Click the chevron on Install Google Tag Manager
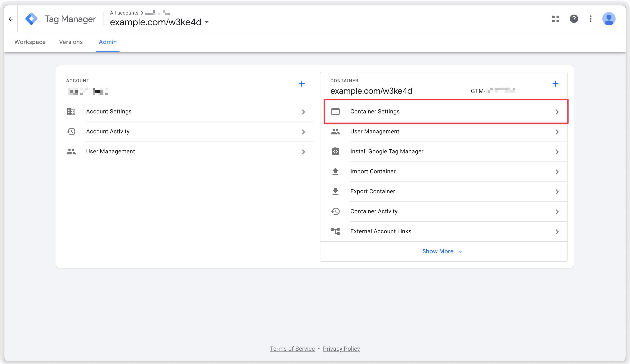 (557, 152)
